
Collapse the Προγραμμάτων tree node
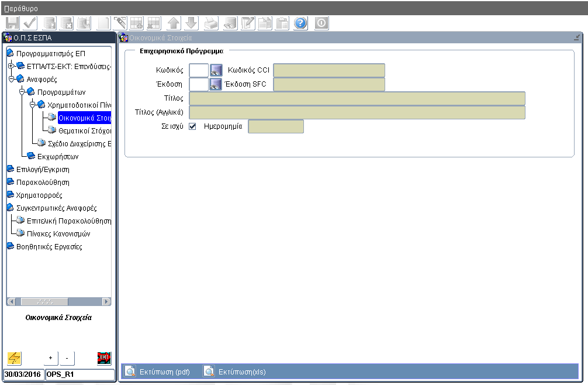pos(22,92)
